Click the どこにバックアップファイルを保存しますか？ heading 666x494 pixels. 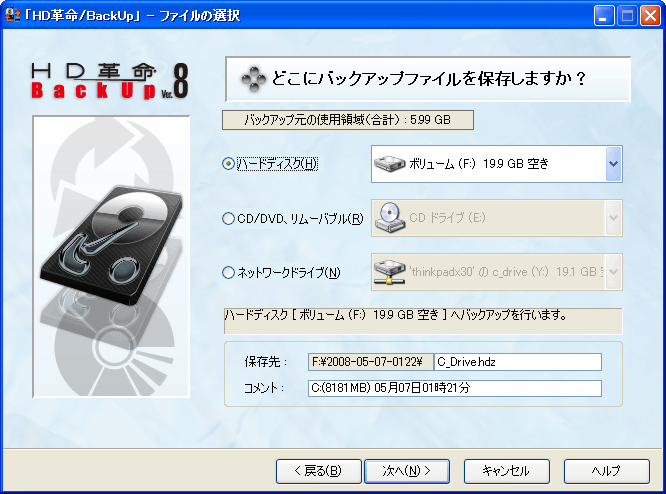point(429,79)
